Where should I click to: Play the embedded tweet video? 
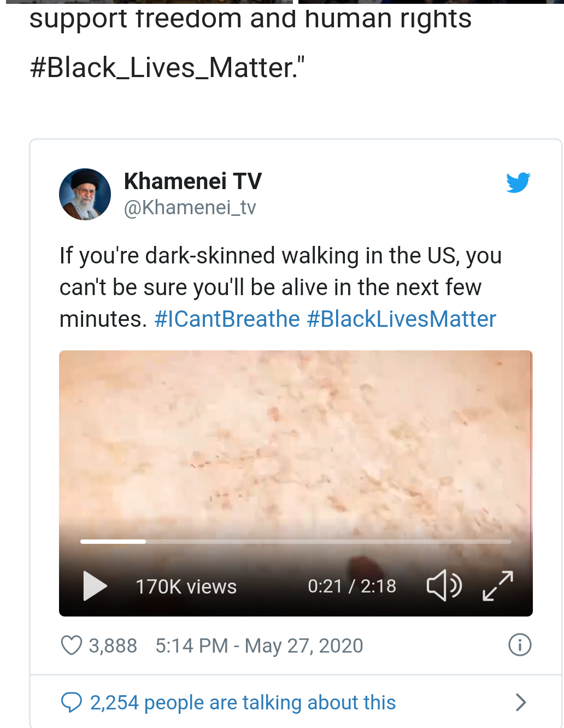pos(95,585)
